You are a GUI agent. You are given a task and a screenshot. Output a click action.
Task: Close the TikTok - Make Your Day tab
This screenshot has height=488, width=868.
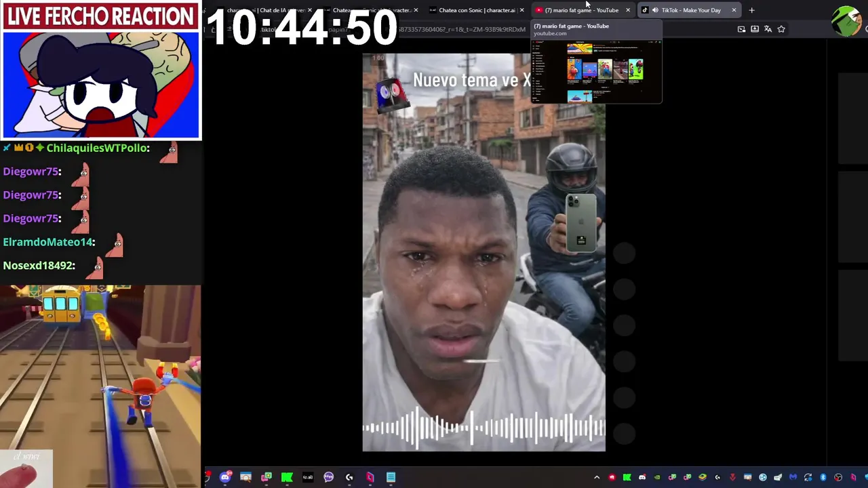[734, 10]
